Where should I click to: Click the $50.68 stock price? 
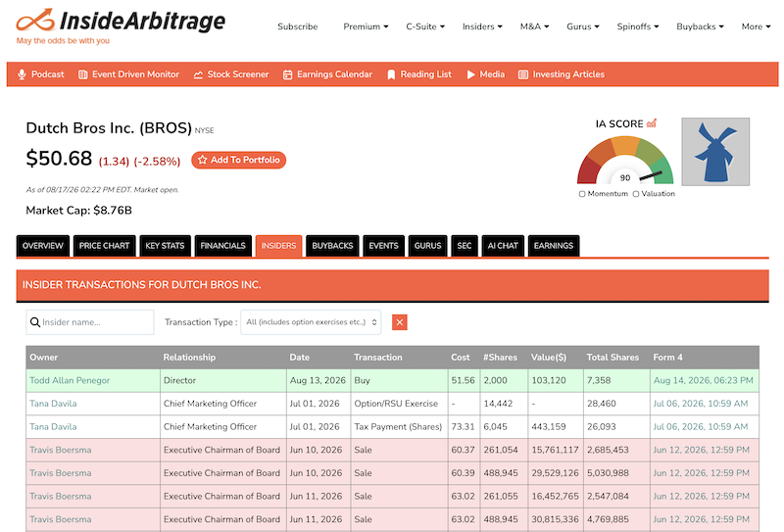tap(59, 159)
